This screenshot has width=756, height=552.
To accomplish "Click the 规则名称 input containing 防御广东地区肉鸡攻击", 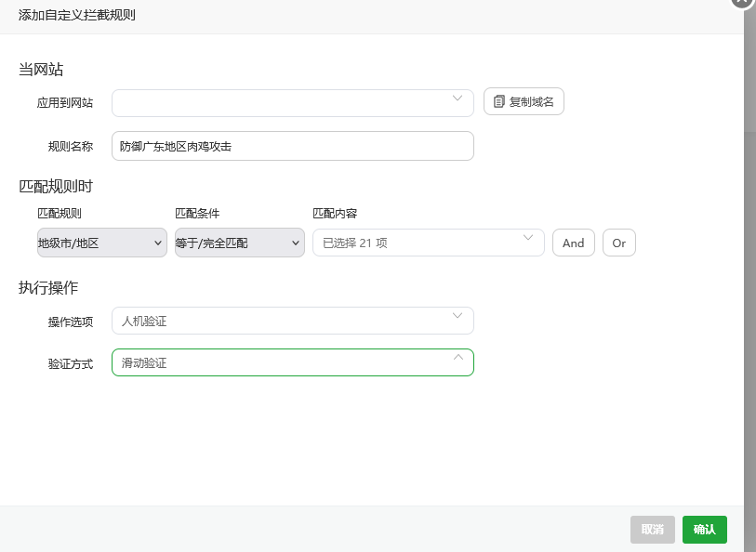I will point(293,146).
